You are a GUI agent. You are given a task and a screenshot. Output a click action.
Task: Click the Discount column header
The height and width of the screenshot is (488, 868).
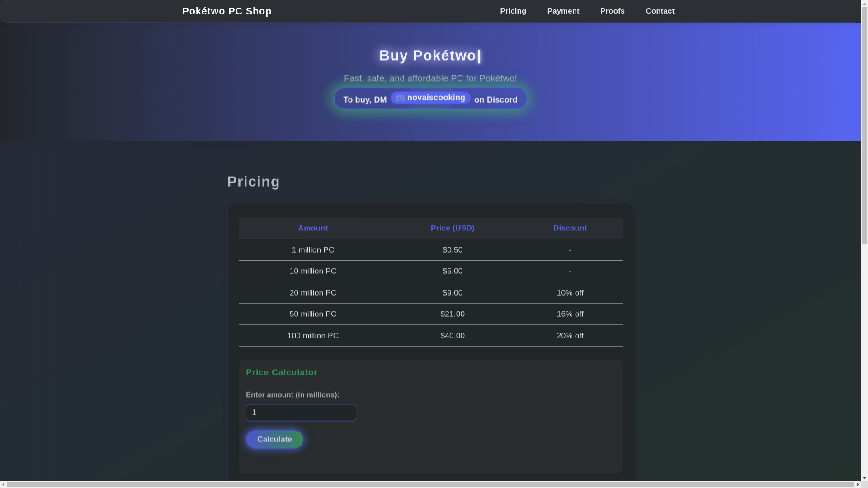(x=570, y=228)
